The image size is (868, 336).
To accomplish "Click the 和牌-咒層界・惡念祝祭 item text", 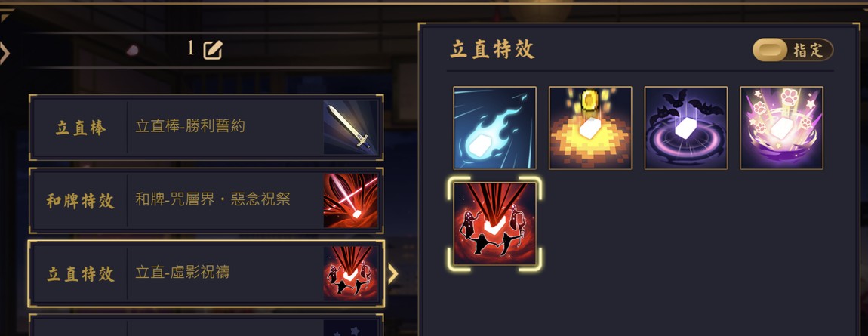I will click(x=213, y=199).
